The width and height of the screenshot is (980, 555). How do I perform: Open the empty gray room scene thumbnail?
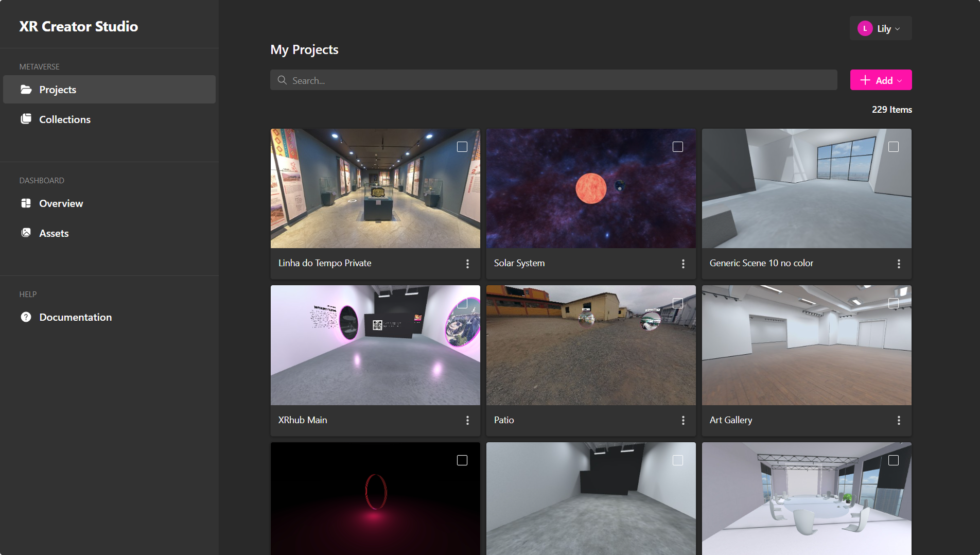click(591, 498)
